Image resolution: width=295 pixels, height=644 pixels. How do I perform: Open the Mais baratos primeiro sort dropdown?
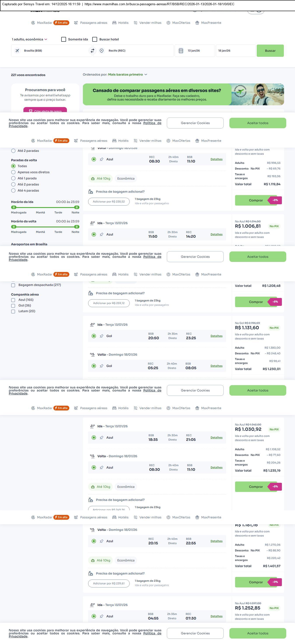point(128,74)
